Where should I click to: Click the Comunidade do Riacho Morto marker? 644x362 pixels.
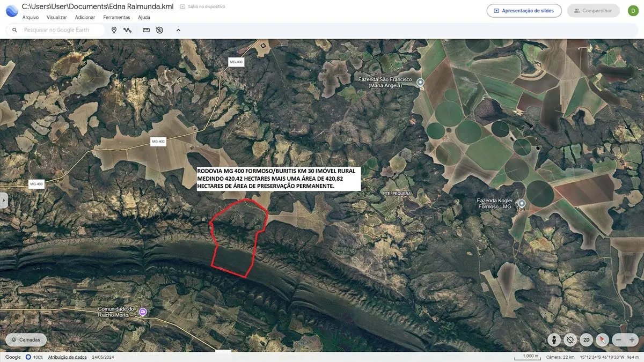143,312
